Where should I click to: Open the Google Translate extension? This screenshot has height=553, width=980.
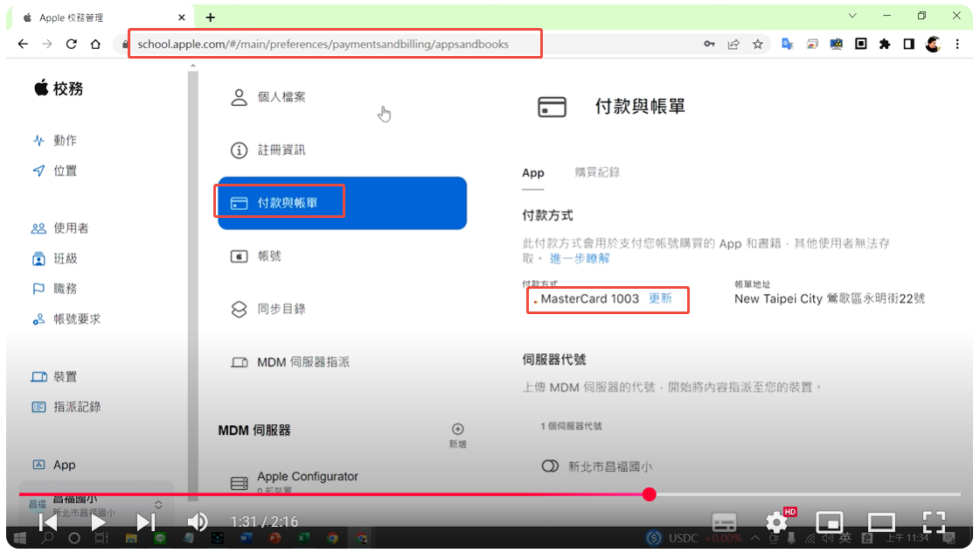(788, 44)
